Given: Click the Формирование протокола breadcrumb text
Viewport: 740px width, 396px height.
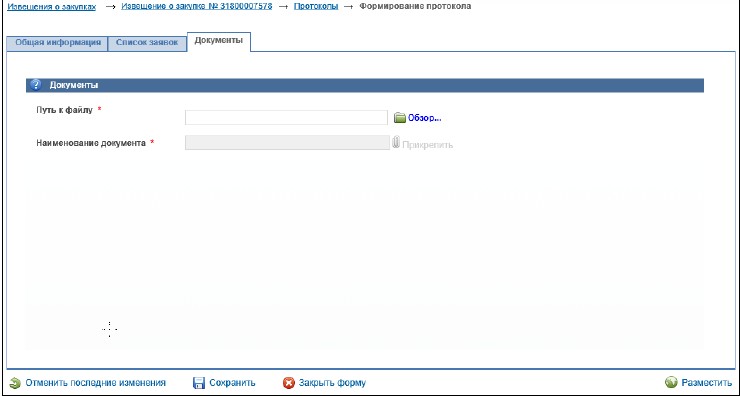Looking at the screenshot, I should 415,7.
